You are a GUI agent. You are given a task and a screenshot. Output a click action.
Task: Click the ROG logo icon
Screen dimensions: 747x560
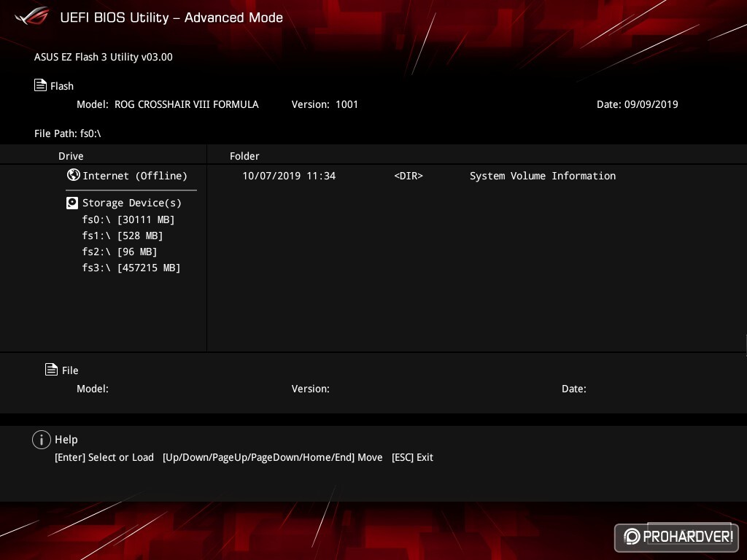tap(32, 17)
